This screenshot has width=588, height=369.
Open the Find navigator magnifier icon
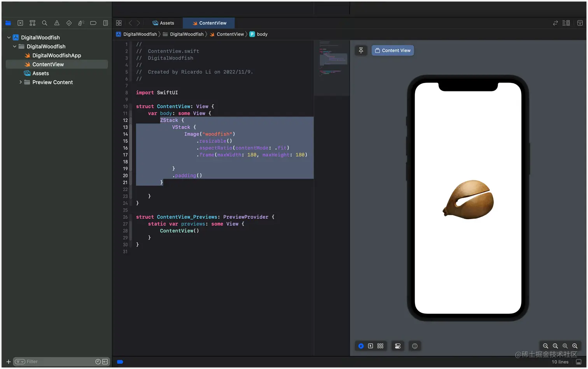[x=45, y=23]
